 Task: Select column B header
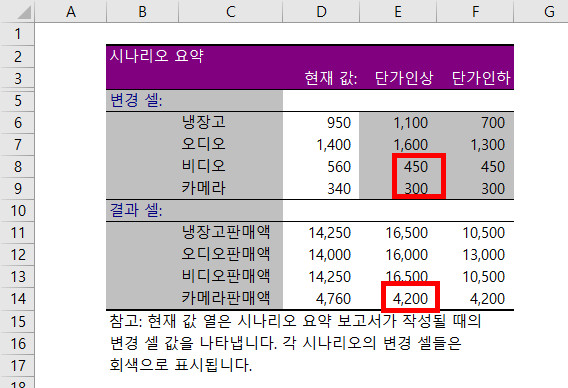(x=142, y=11)
